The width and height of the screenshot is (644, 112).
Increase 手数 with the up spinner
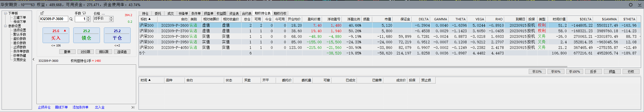pos(88,18)
